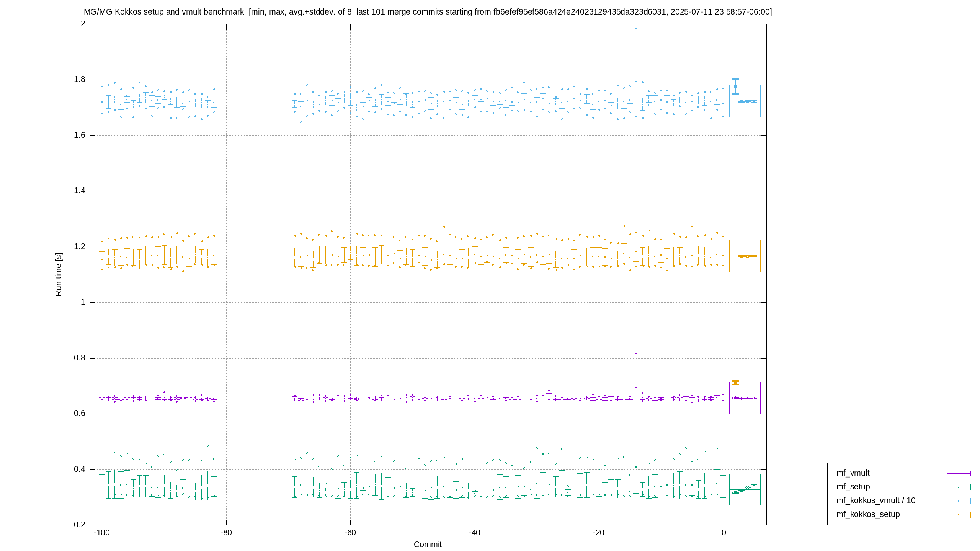
Task: Click the 0.6 tick label on y-axis
Action: 80,414
